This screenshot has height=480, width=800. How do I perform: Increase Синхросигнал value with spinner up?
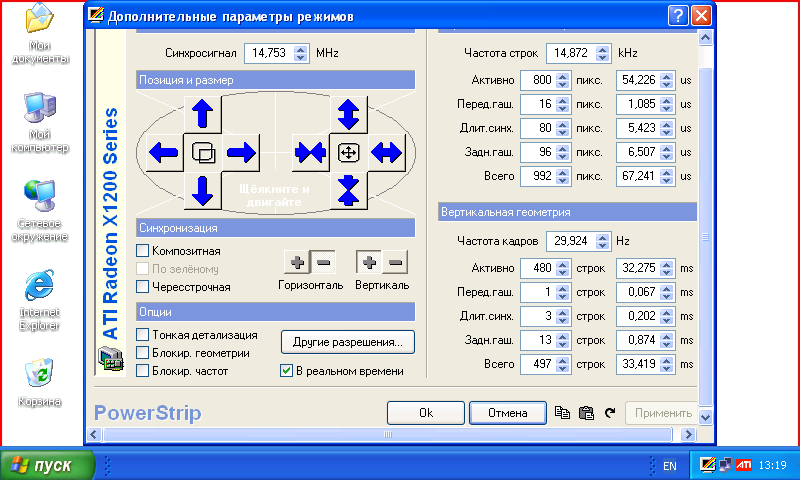[301, 48]
